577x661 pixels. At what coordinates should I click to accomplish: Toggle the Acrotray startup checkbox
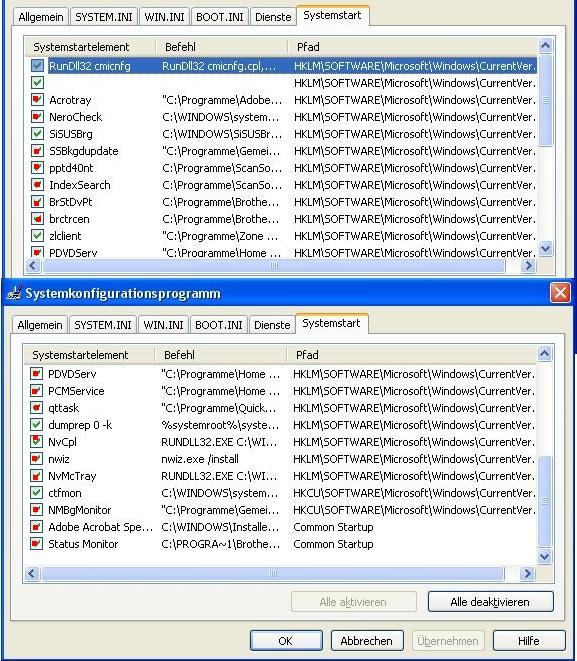click(x=37, y=100)
